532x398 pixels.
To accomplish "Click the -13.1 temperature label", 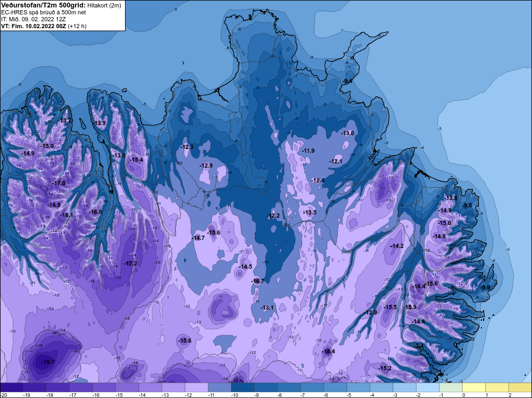I will [267, 308].
